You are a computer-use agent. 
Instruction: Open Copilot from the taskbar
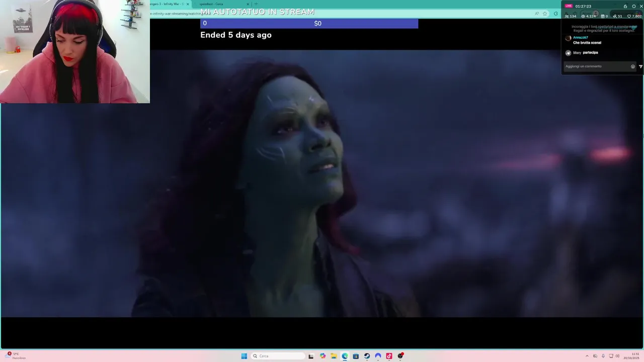tap(323, 356)
